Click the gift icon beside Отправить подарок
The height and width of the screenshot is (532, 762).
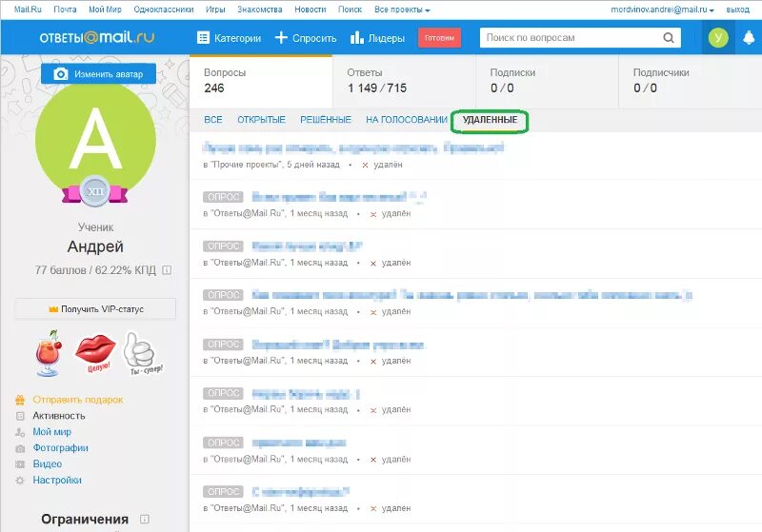pos(20,400)
